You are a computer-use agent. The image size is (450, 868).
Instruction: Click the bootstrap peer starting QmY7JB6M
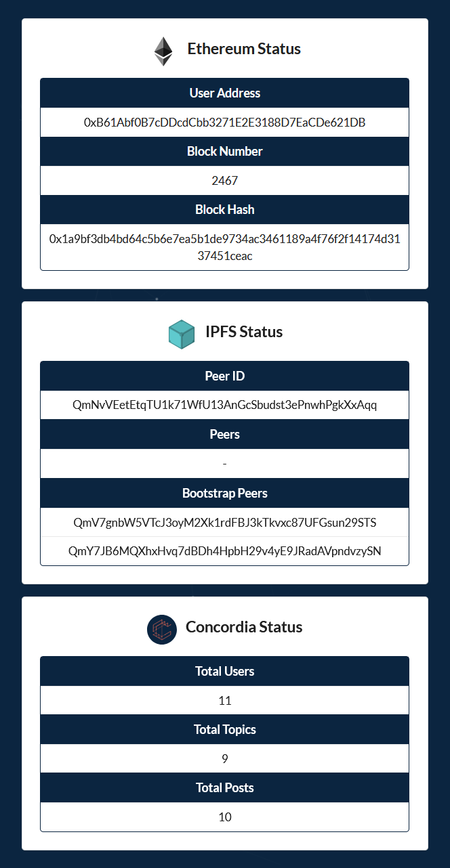[225, 551]
